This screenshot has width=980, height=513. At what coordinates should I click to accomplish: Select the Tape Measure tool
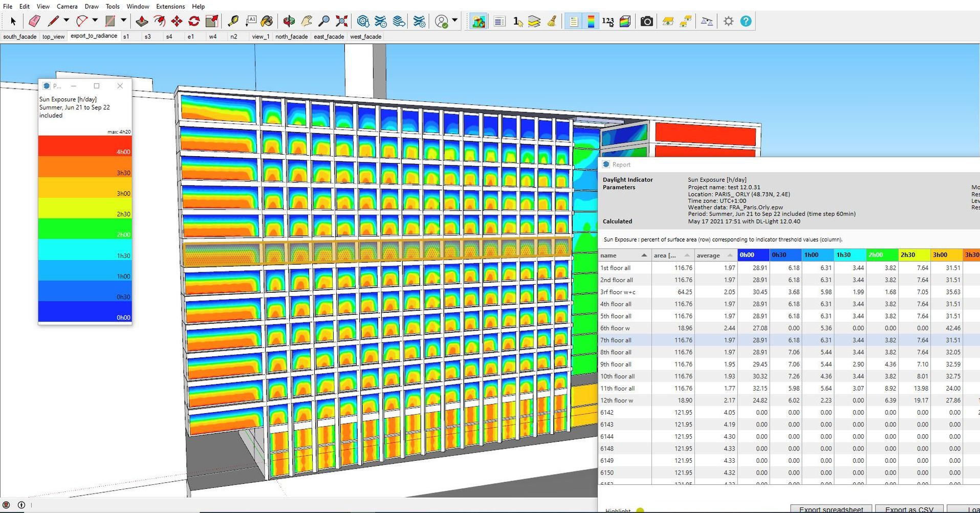click(233, 21)
